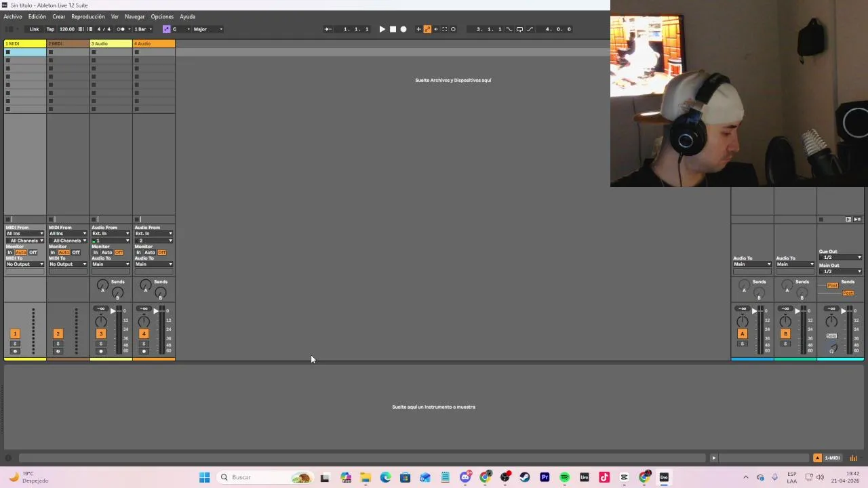The width and height of the screenshot is (868, 488).
Task: Arm track 4 Audio for recording
Action: click(x=144, y=351)
